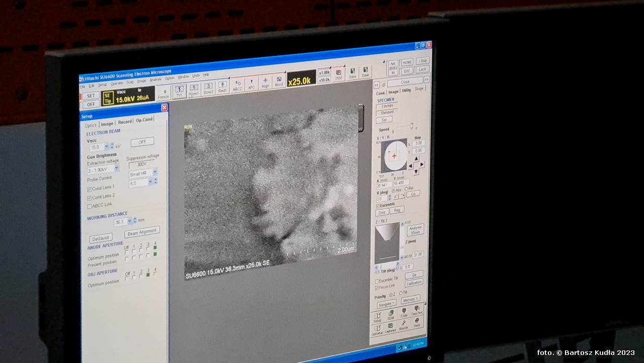This screenshot has width=644, height=363.
Task: Click the X (mm) position field
Action: click(384, 184)
